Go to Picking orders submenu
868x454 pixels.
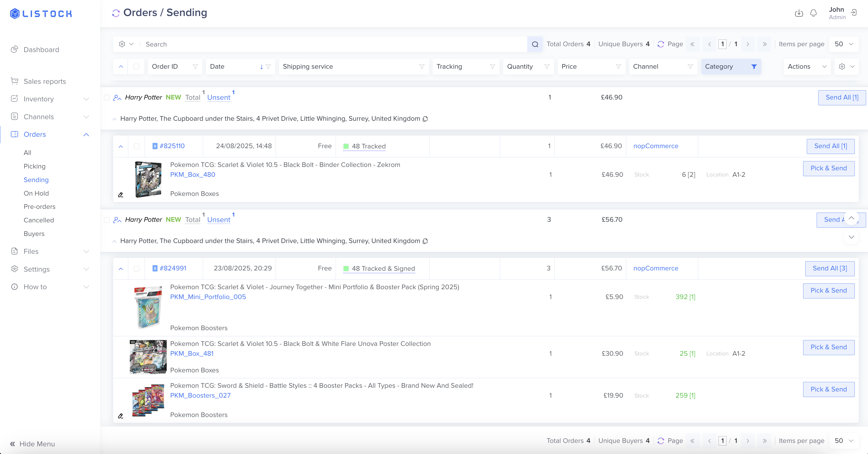click(34, 166)
